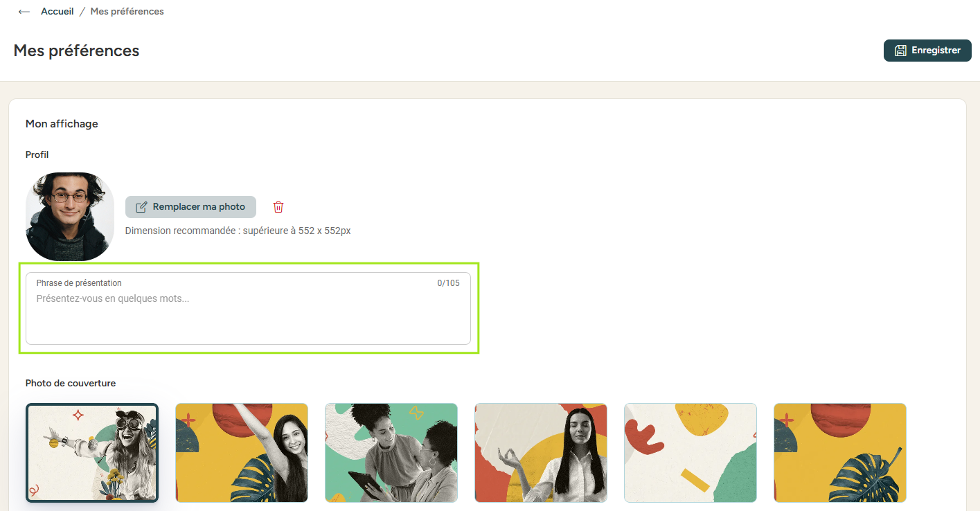Click the 0/105 character counter
This screenshot has height=511, width=980.
(448, 283)
